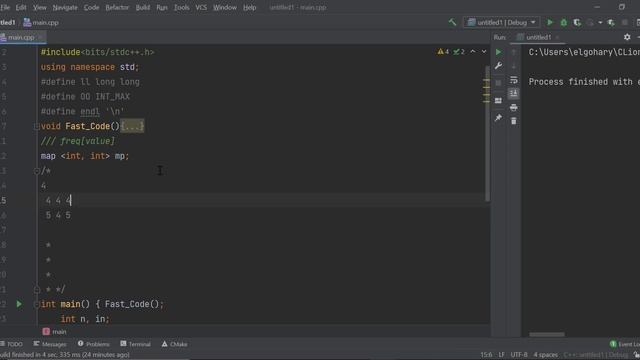Open the Problems tool window
The height and width of the screenshot is (360, 640).
point(93,344)
